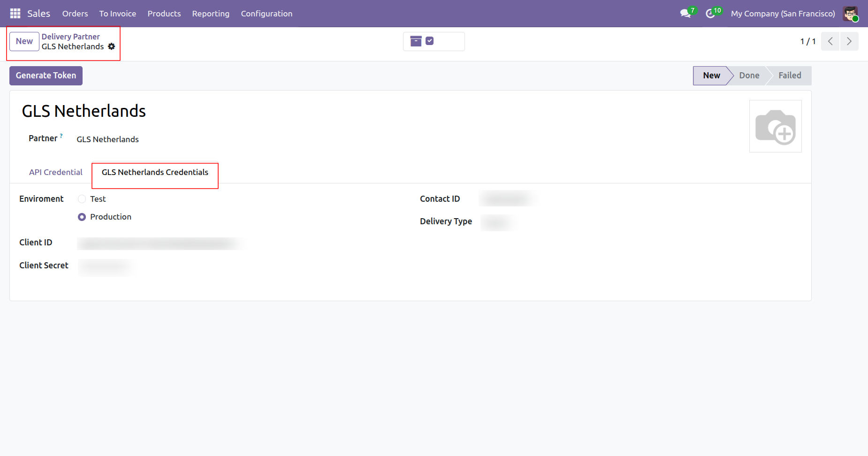
Task: Open the Configuration menu
Action: click(x=266, y=14)
